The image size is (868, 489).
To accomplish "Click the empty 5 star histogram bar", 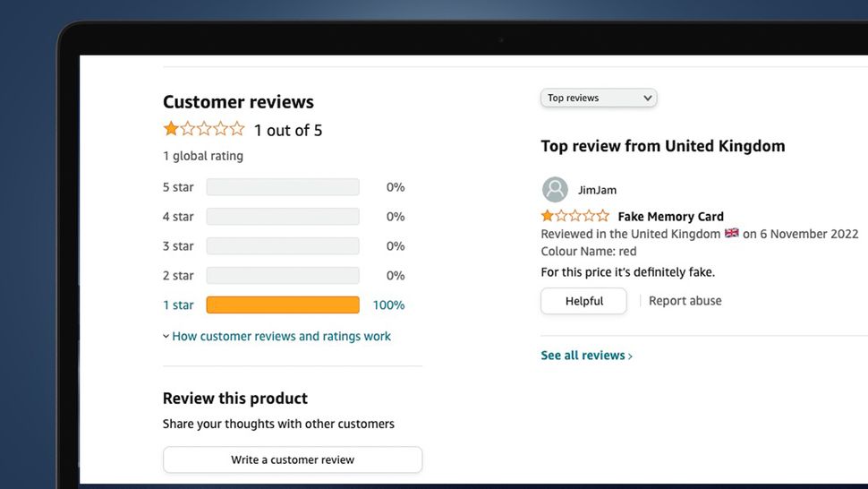I will 283,187.
